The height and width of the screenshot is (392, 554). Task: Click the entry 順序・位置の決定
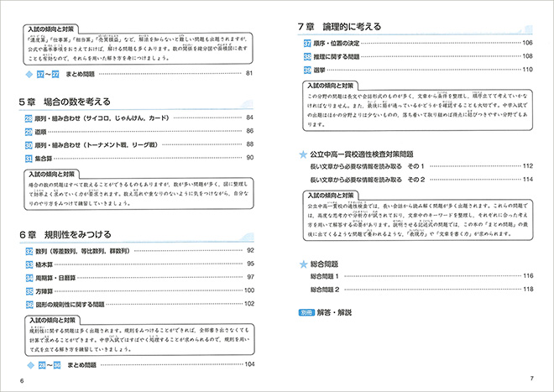pos(337,43)
